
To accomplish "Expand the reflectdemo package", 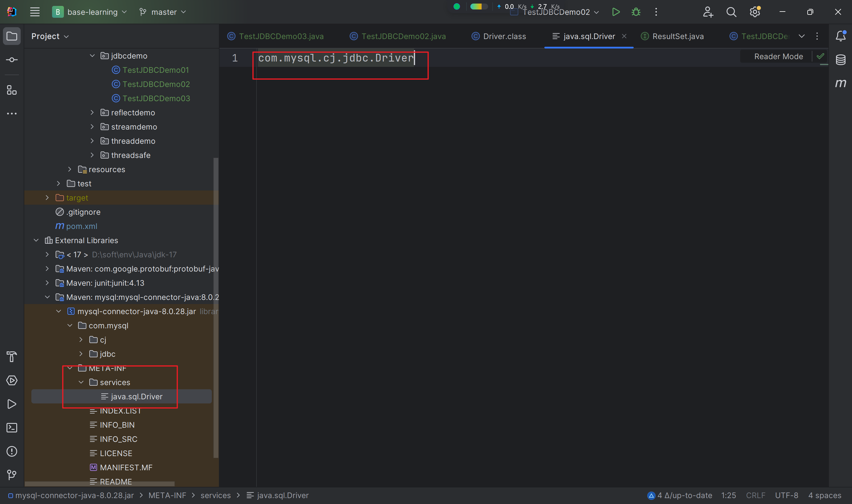I will [92, 112].
